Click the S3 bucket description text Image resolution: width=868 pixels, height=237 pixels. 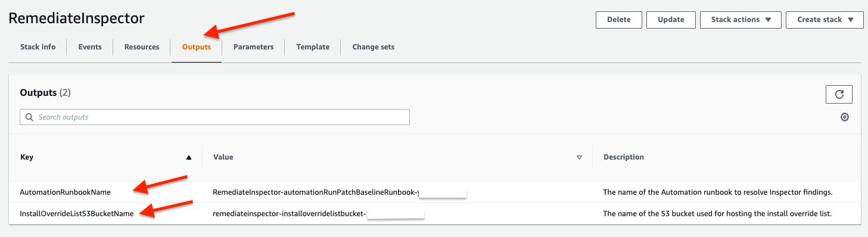pyautogui.click(x=718, y=214)
